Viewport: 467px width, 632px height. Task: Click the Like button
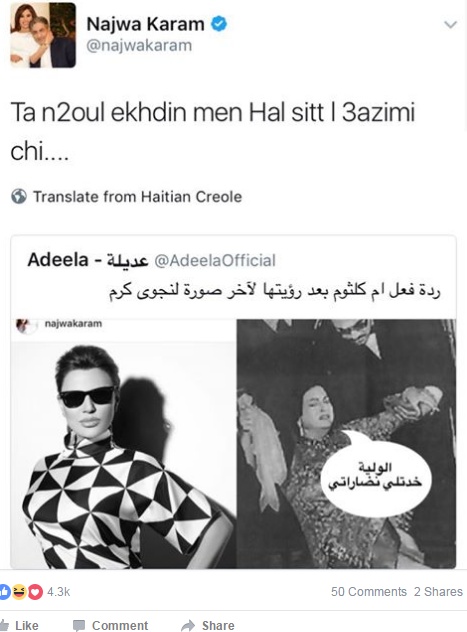point(20,625)
